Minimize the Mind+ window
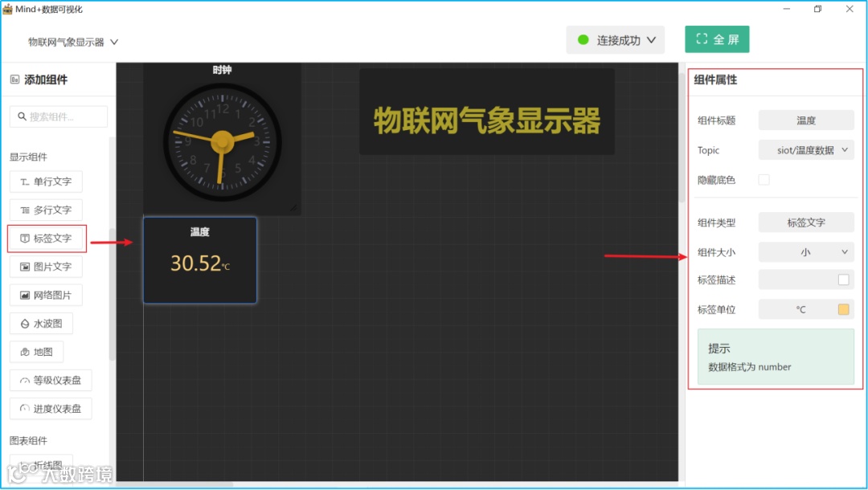Image resolution: width=868 pixels, height=490 pixels. point(787,9)
